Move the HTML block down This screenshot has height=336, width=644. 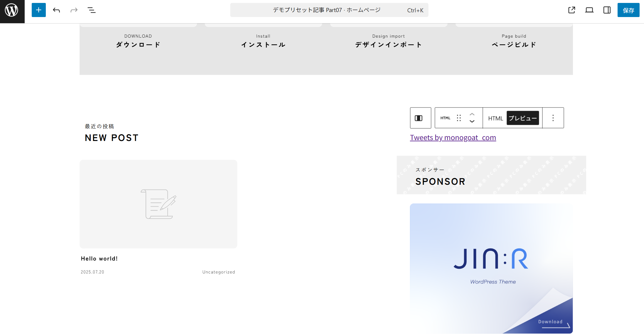tap(472, 121)
